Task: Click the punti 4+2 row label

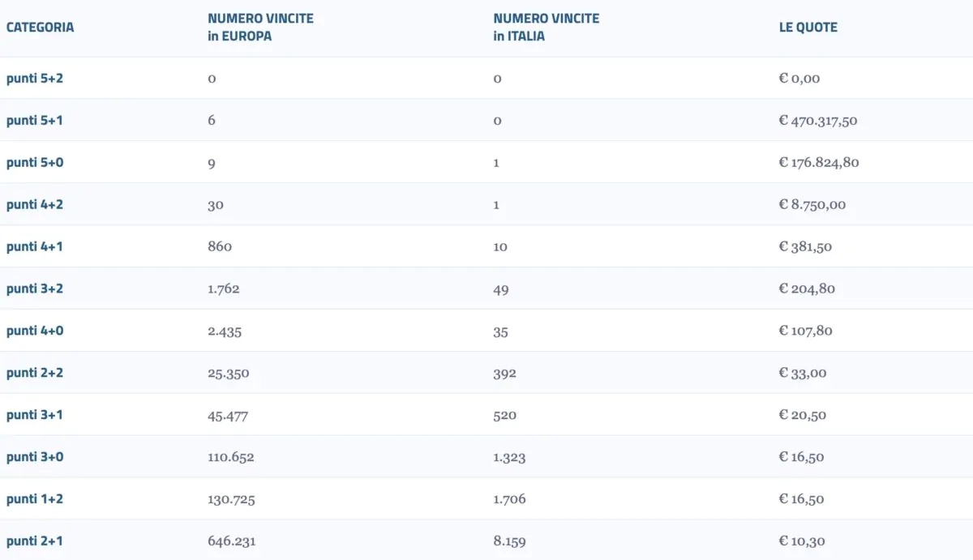Action: pos(34,205)
